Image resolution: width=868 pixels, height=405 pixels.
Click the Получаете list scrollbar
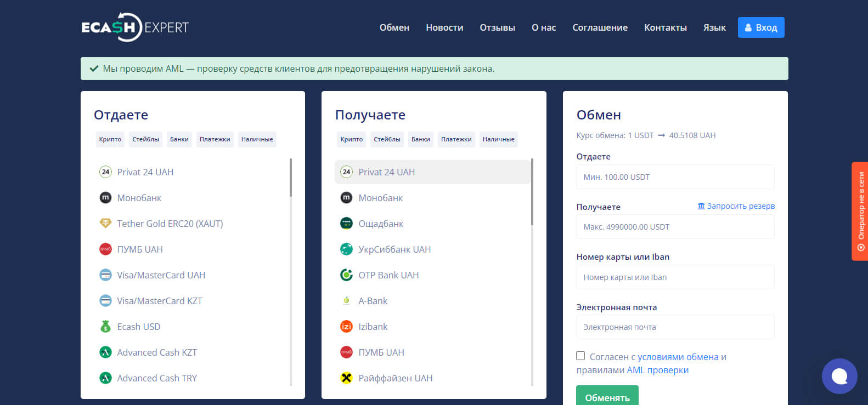tap(532, 192)
